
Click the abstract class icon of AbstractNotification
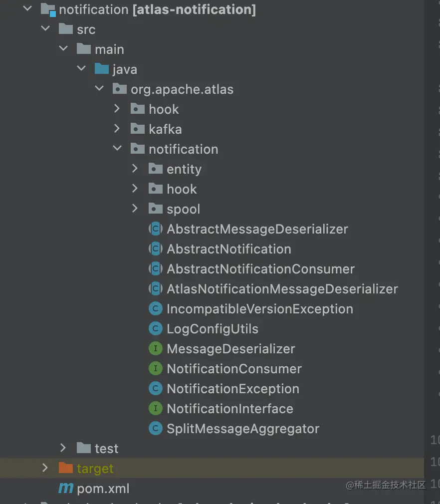(156, 249)
